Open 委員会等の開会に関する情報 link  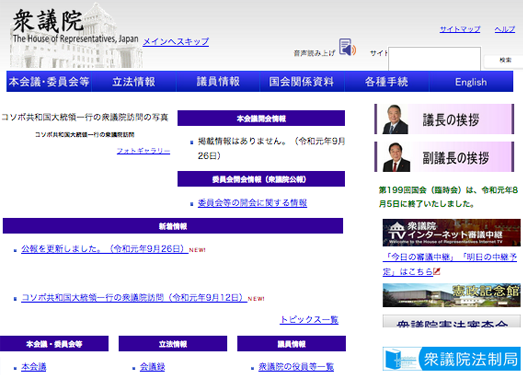pos(252,203)
